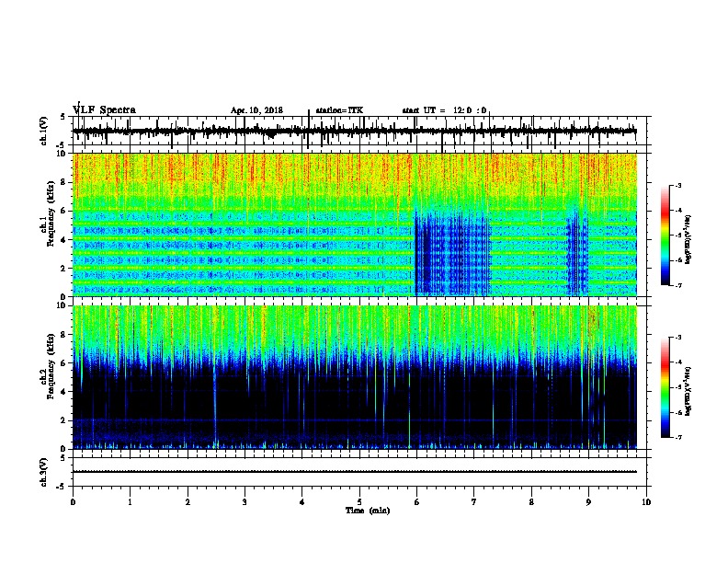Image resolution: width=728 pixels, height=563 pixels.
Task: Click the ch.2 frequency axis "8" tick
Action: [x=64, y=335]
